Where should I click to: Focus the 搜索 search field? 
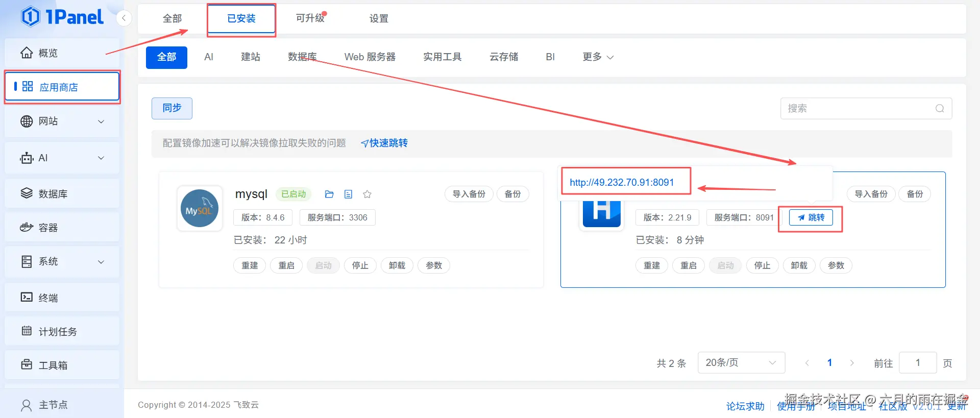tap(866, 108)
